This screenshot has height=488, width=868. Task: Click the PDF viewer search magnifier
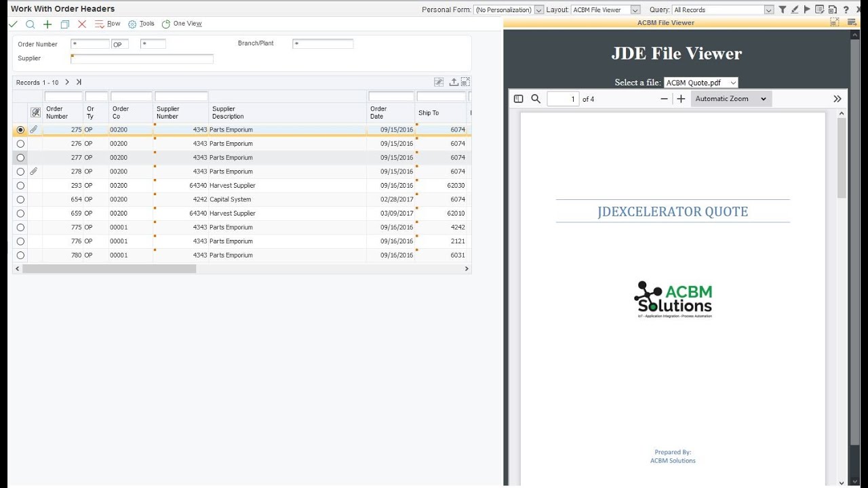pos(536,99)
